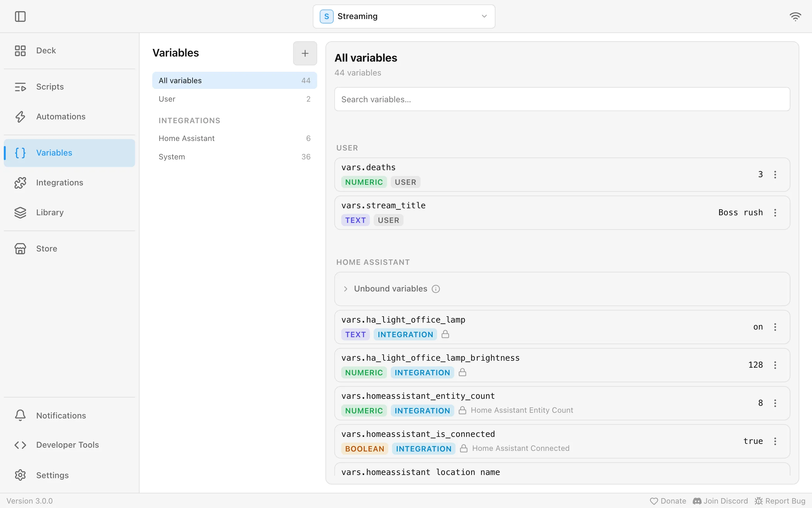Filter by System variables
The image size is (812, 508).
234,157
